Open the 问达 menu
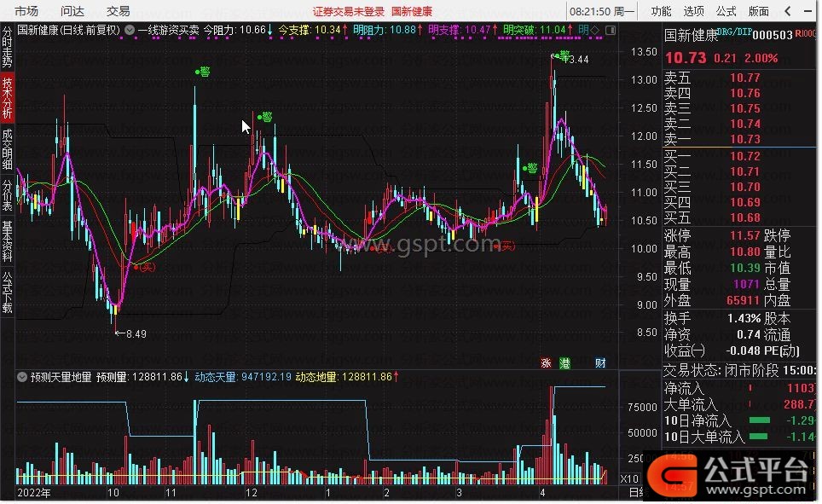This screenshot has width=822, height=504. [x=72, y=11]
